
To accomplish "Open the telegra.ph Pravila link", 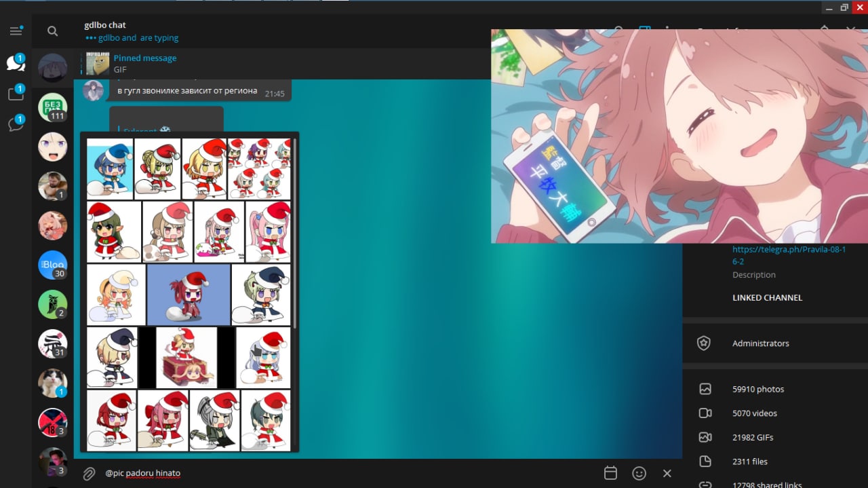I will pos(789,255).
